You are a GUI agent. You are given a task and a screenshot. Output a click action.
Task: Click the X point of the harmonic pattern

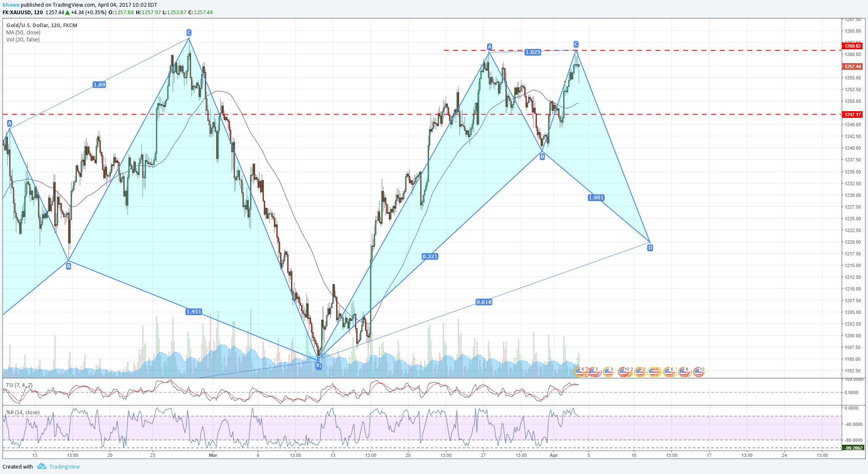tap(318, 366)
